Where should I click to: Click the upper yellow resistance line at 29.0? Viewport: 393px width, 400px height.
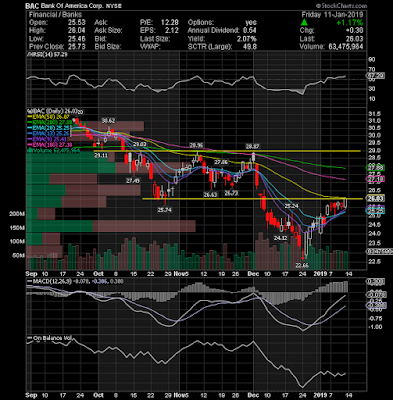(x=227, y=151)
